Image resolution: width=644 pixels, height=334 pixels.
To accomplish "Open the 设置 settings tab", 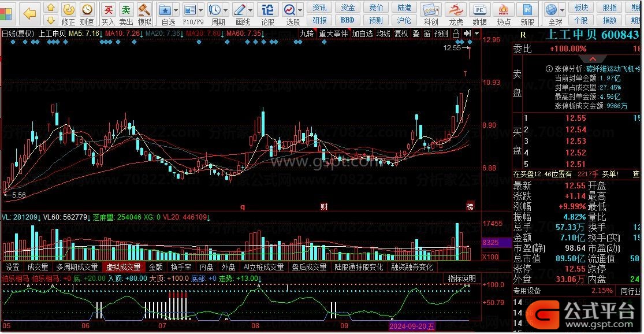I will [12, 268].
